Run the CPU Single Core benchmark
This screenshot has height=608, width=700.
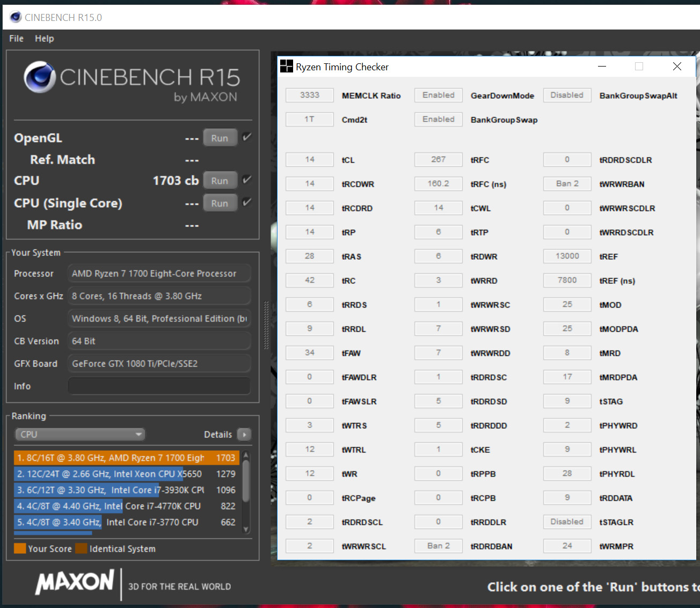coord(220,203)
